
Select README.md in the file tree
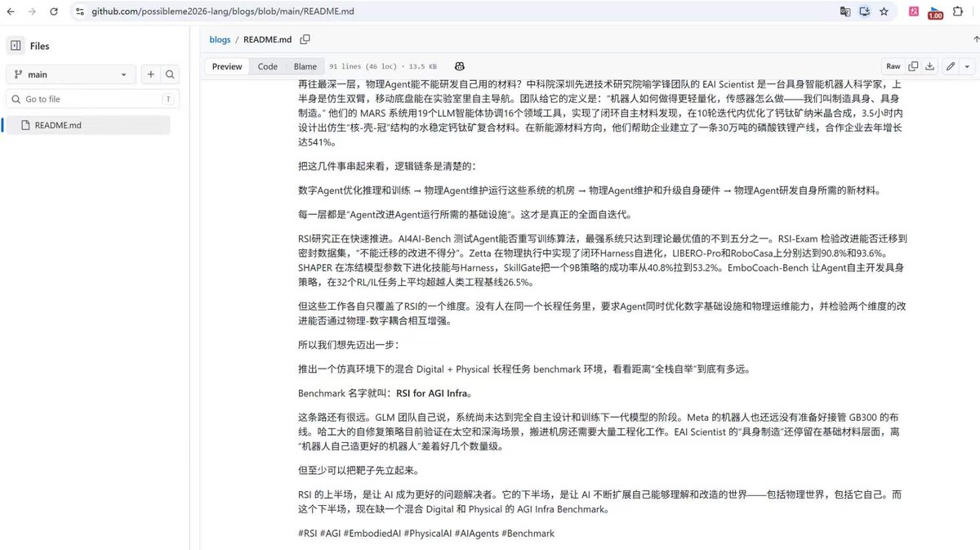(x=87, y=125)
